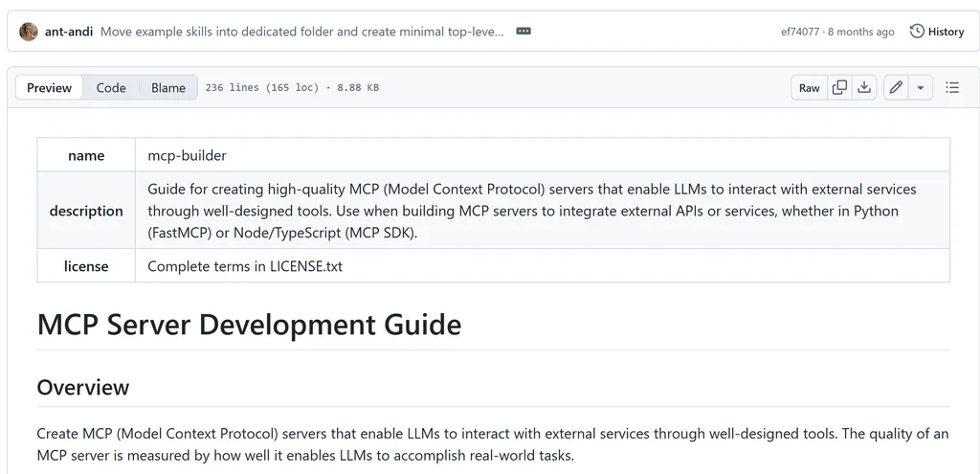Open the ant-andi author link
The height and width of the screenshot is (474, 980).
click(x=69, y=32)
